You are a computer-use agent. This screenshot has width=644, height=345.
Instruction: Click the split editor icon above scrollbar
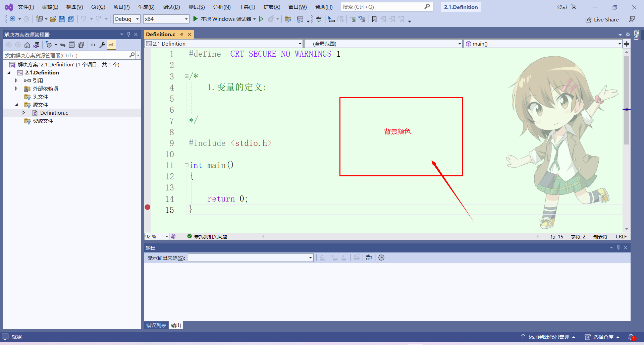(626, 44)
